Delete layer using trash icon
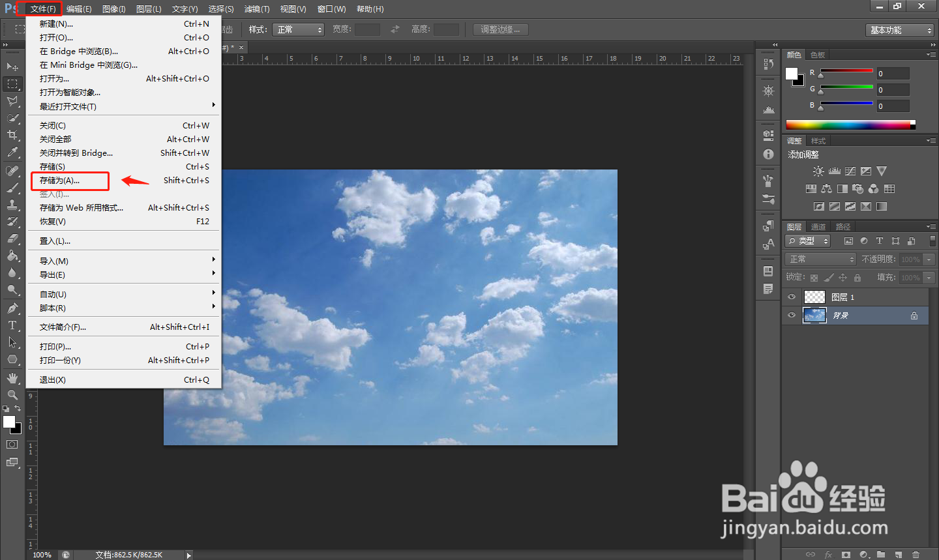939x560 pixels. (916, 555)
